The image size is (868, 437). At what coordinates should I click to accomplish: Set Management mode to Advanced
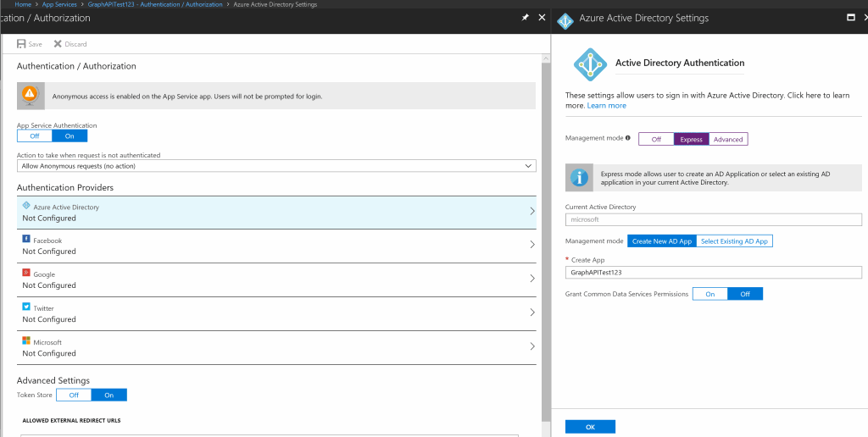click(728, 139)
